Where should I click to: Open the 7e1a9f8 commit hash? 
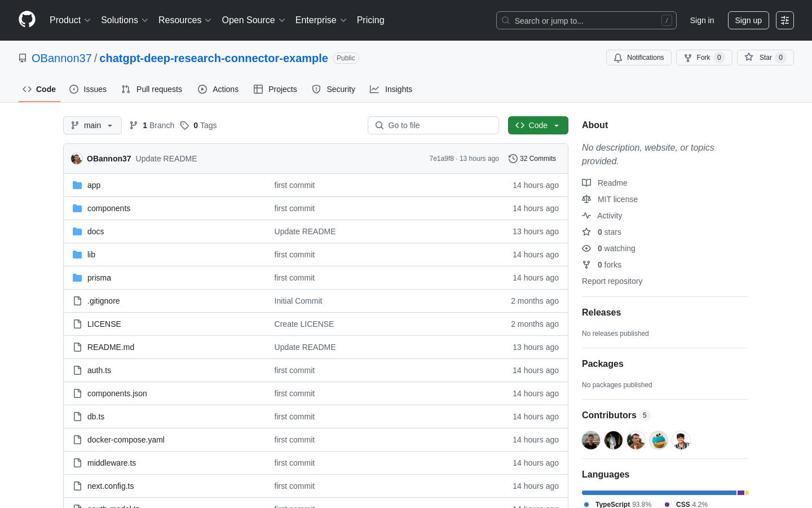(x=442, y=159)
